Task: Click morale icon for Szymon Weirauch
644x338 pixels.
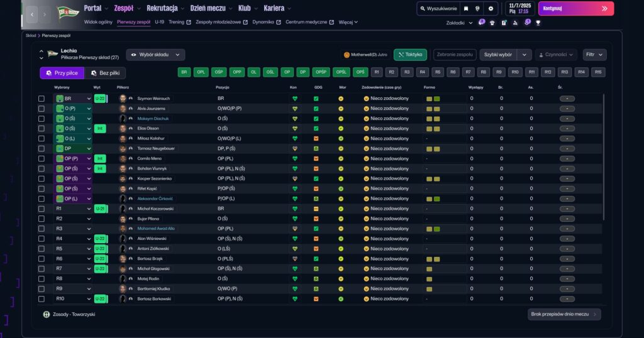Action: (341, 99)
